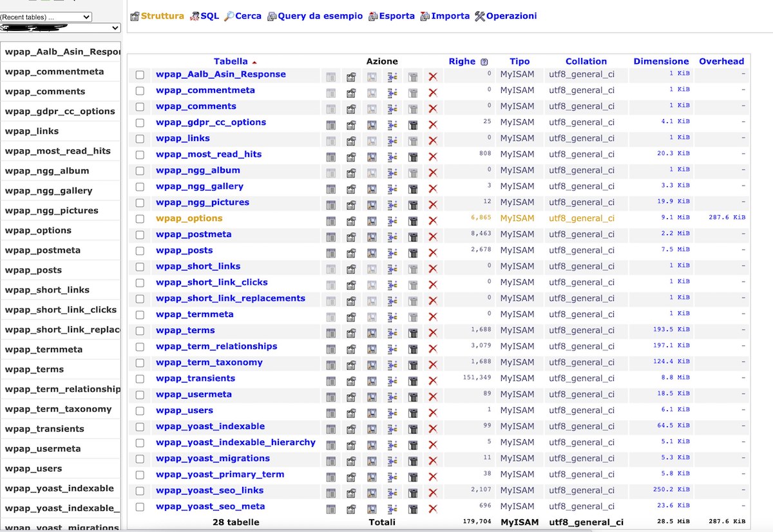Open wpap_postmeta in the table list
This screenshot has width=773, height=532.
tap(193, 234)
